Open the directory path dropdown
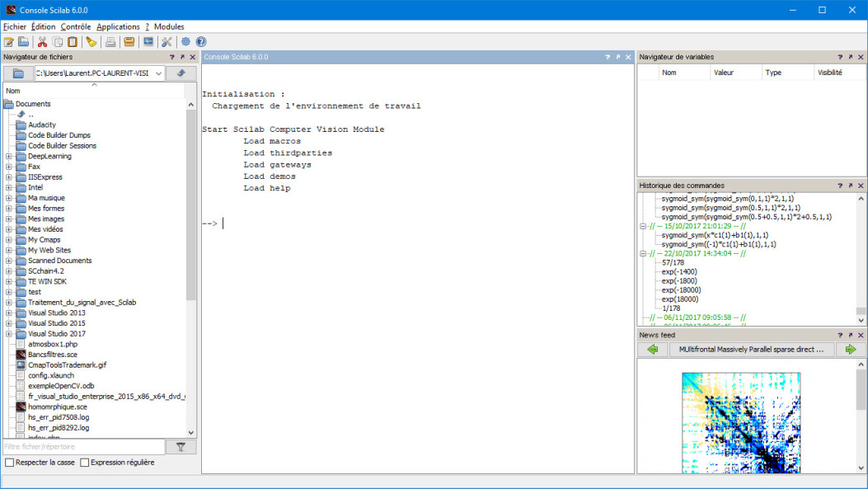868x489 pixels. (159, 73)
